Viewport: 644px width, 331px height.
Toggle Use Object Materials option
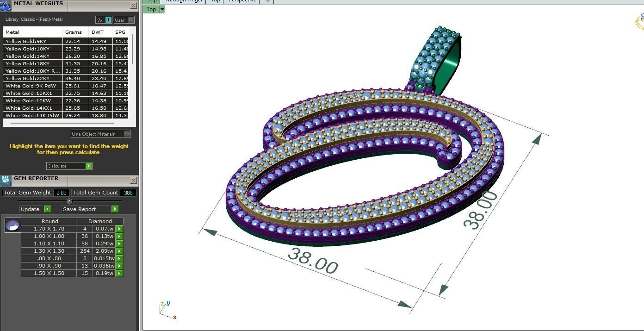point(101,134)
